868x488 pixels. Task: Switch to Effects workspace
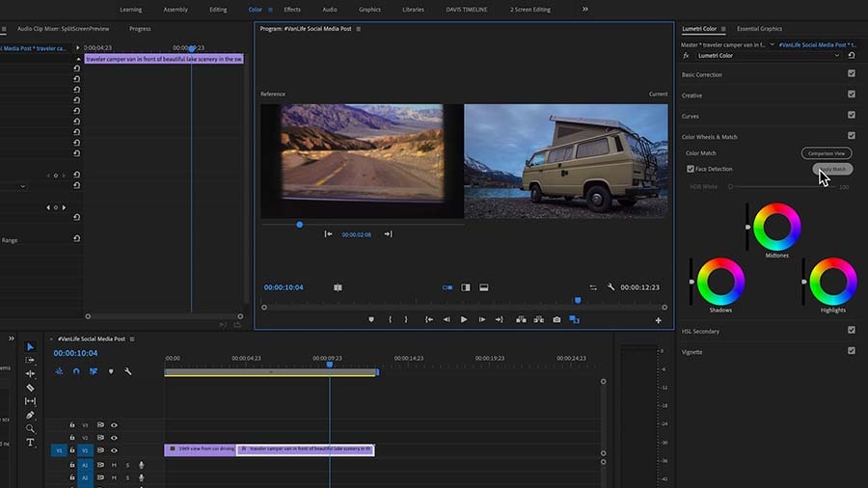(x=292, y=10)
